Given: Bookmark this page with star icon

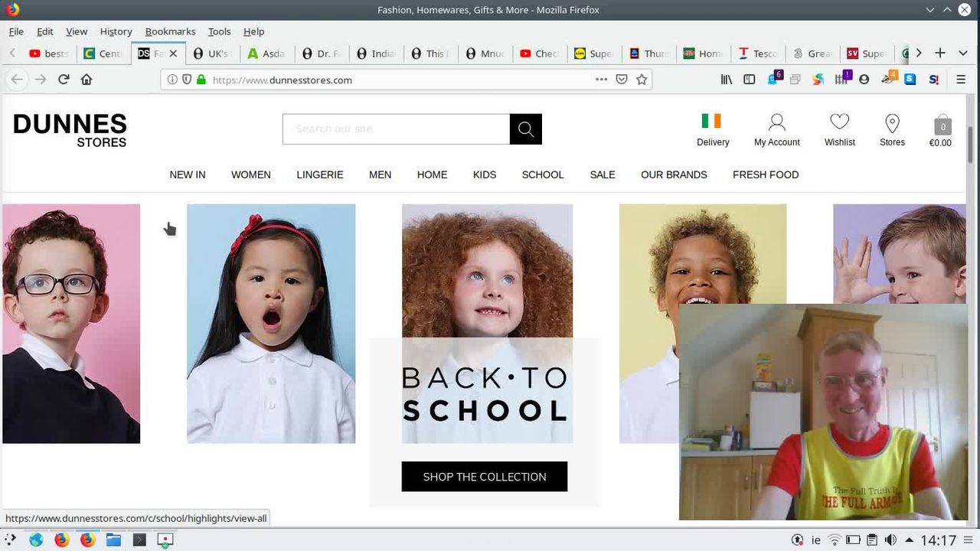Looking at the screenshot, I should point(642,80).
